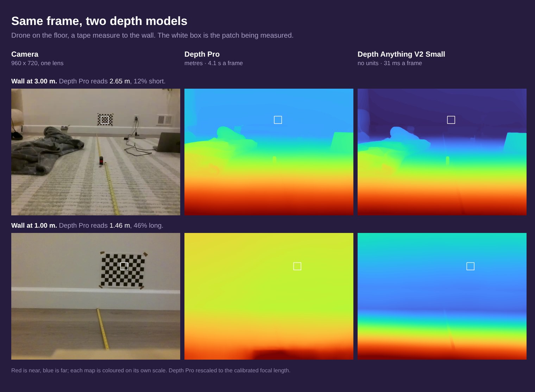Select the text "960 x 720, one lens"
This screenshot has height=392, width=535.
coord(37,63)
